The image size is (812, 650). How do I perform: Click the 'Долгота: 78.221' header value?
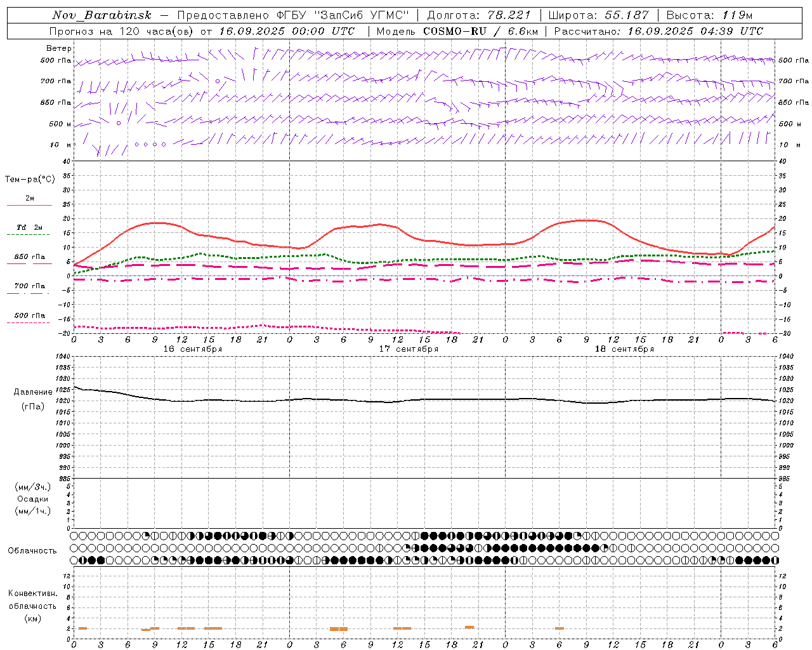pyautogui.click(x=479, y=15)
